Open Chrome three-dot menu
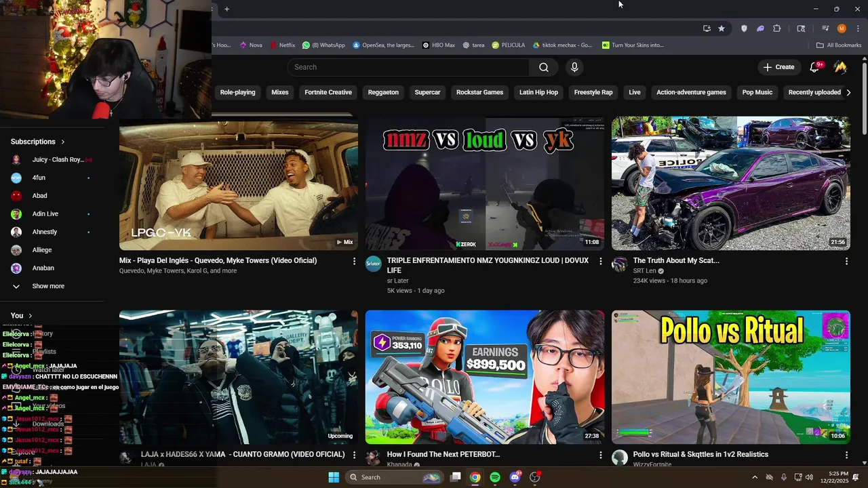868x488 pixels. (x=858, y=28)
